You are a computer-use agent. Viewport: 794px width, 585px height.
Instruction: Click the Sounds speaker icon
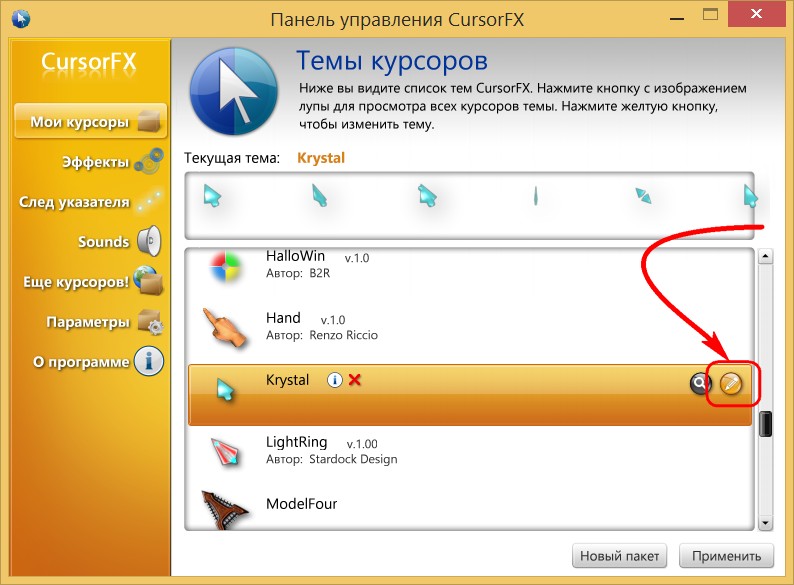149,241
